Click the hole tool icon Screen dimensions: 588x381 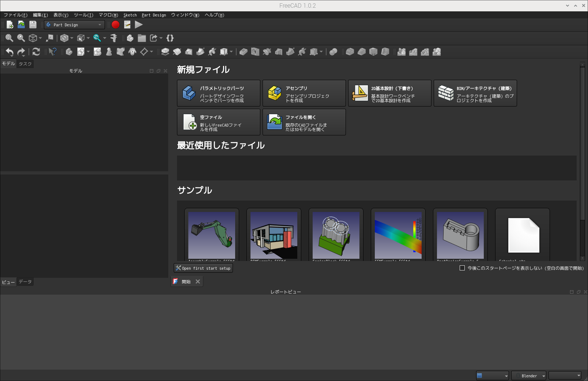(x=255, y=52)
